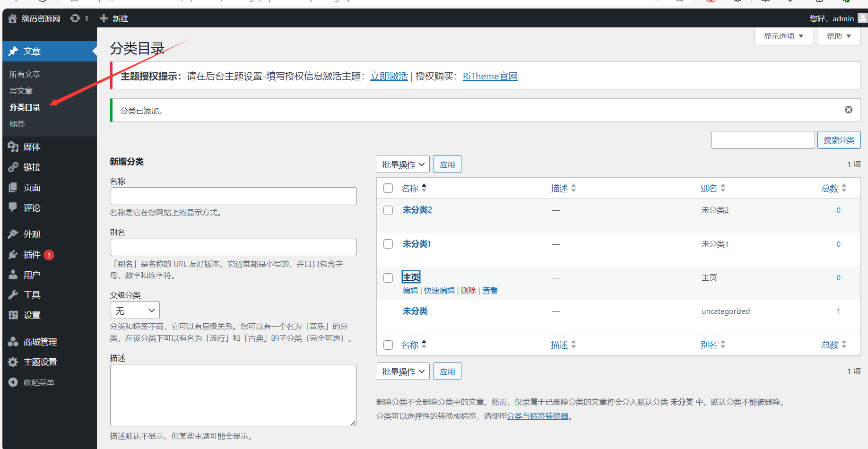The height and width of the screenshot is (449, 868).
Task: Open the 父级分类 dropdown
Action: pyautogui.click(x=135, y=311)
